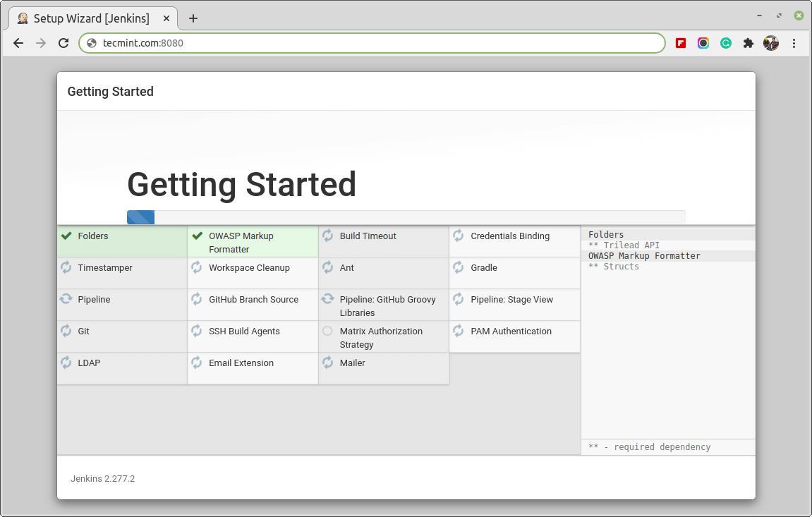
Task: Open the Flipboard extension icon
Action: point(681,43)
